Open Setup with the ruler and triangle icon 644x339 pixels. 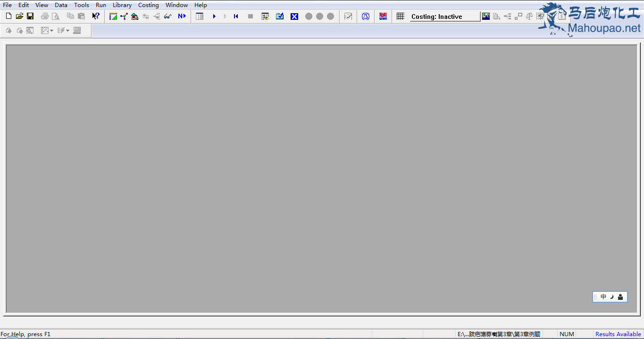[113, 17]
